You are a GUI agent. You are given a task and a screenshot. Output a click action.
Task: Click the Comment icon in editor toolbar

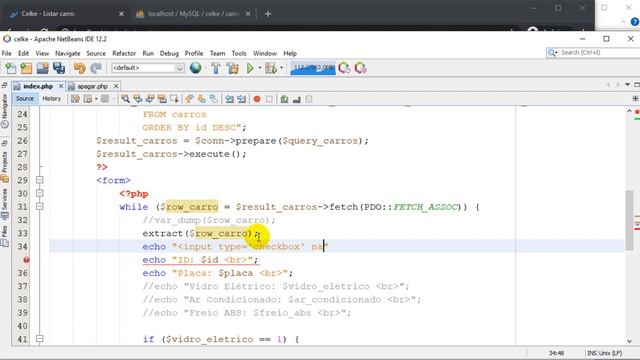click(x=284, y=99)
